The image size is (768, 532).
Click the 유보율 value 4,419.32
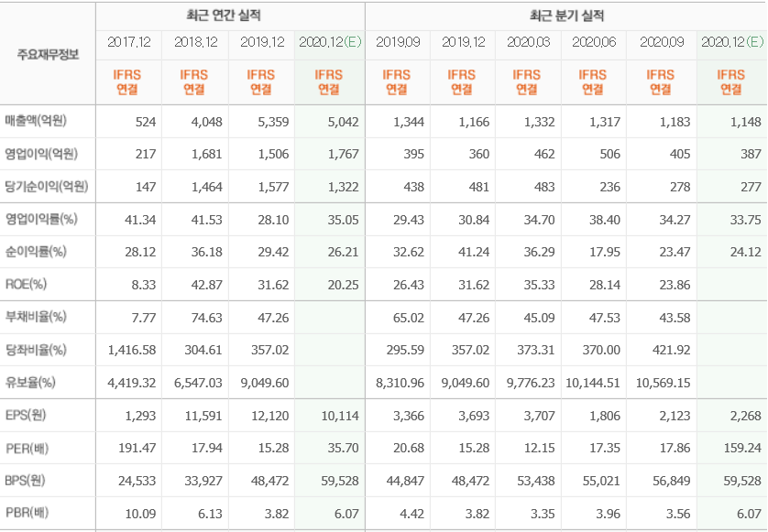pos(132,383)
